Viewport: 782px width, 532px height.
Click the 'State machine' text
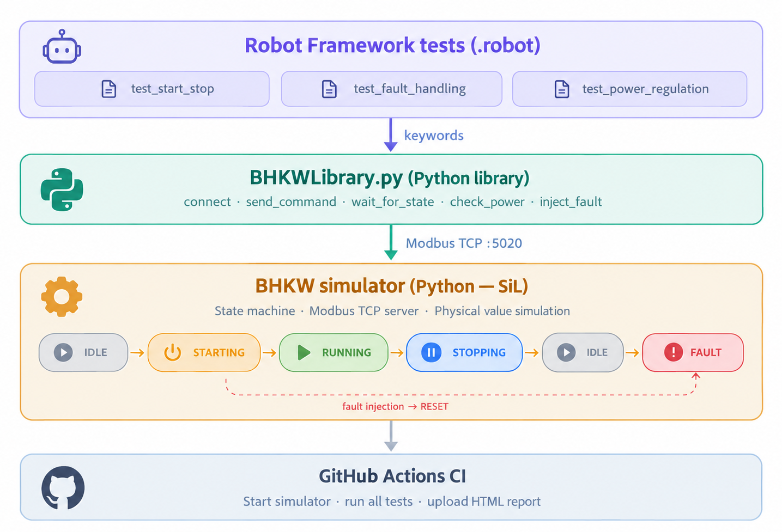pos(254,311)
